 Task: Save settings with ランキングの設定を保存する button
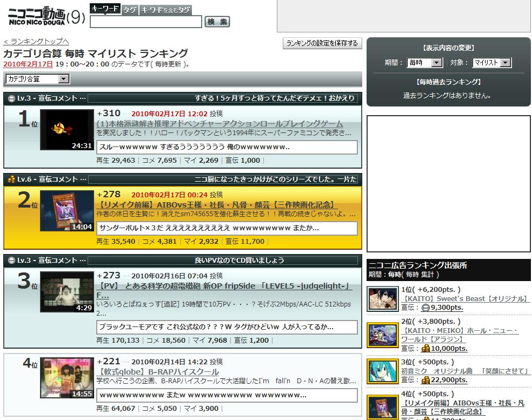click(x=322, y=43)
